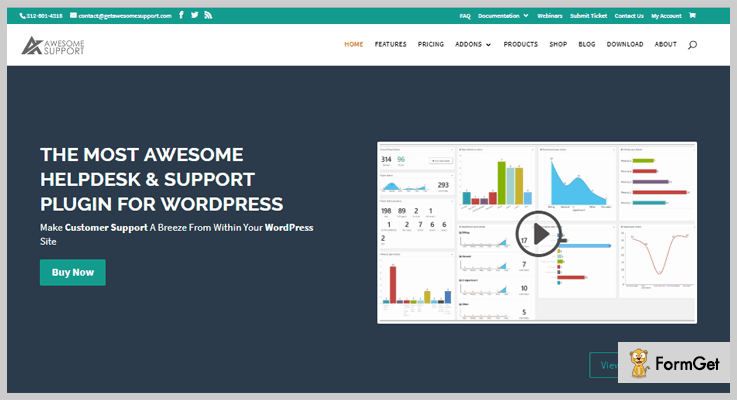Screen dimensions: 737x400
Task: Open the Contact Us link
Action: [629, 16]
